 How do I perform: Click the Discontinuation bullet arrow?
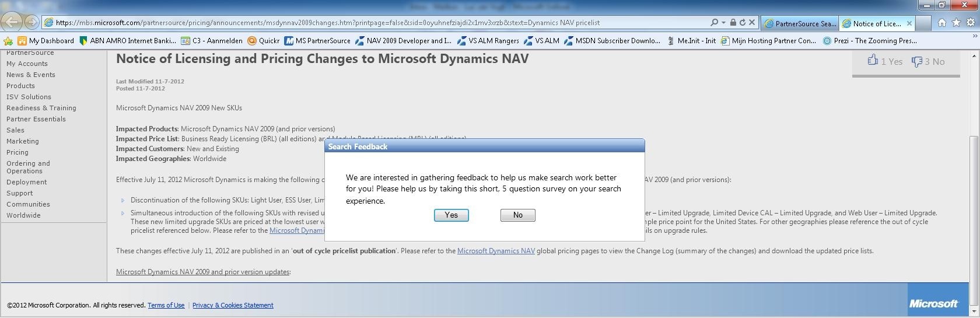click(123, 200)
